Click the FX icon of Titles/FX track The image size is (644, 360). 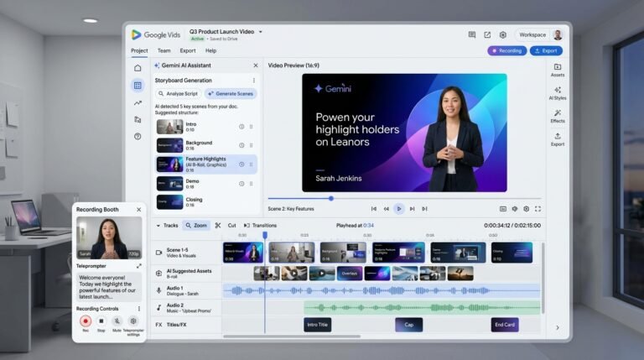[x=158, y=325]
